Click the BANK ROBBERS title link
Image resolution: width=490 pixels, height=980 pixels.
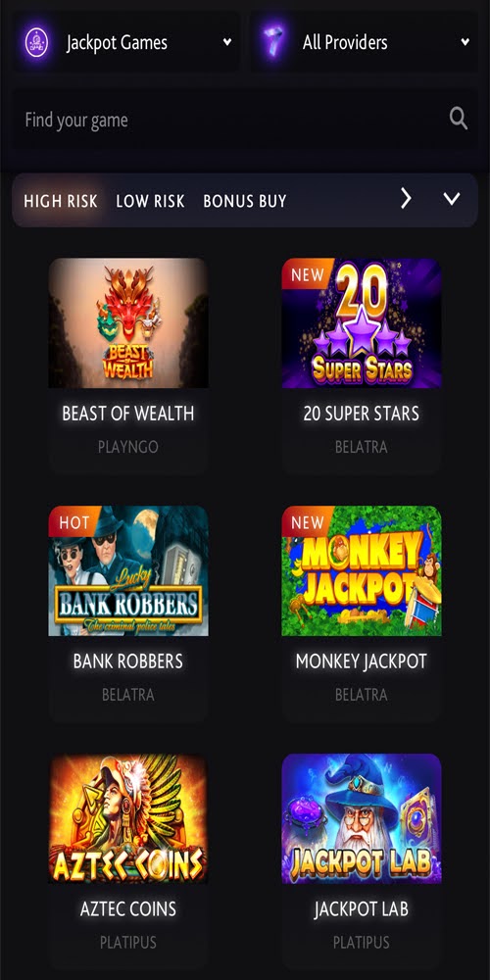click(x=128, y=661)
